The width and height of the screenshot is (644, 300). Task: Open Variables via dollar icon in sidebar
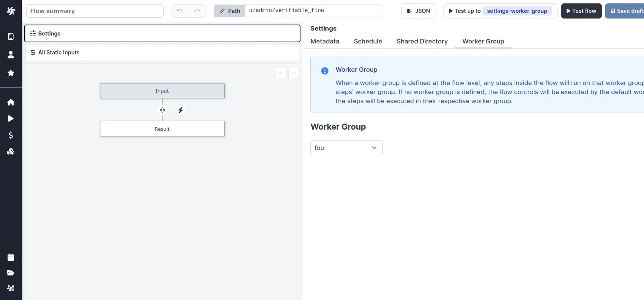pyautogui.click(x=11, y=135)
